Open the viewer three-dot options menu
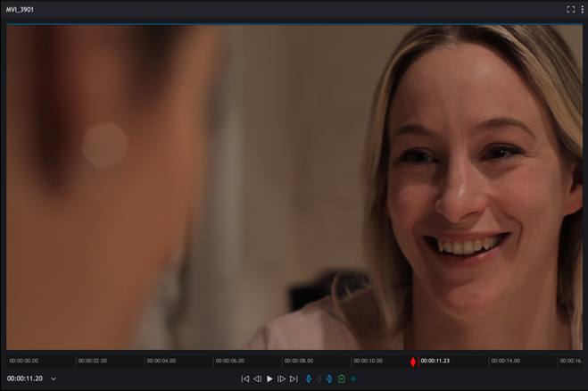Screen dimensions: 588x391 582,10
